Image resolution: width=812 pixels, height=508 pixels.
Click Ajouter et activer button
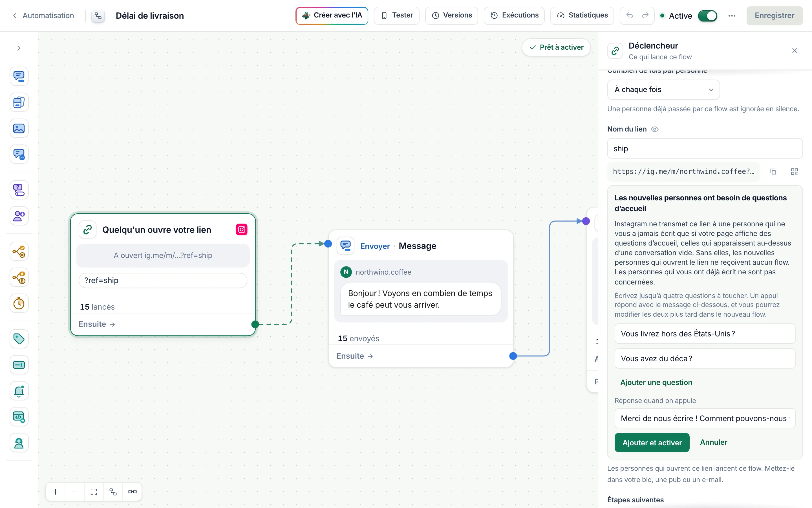[x=652, y=443]
